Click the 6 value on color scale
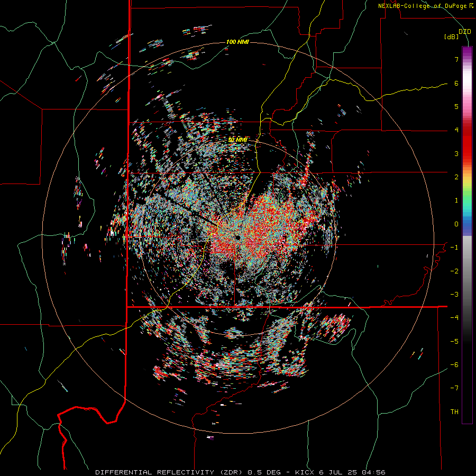The image size is (476, 476). (x=456, y=83)
